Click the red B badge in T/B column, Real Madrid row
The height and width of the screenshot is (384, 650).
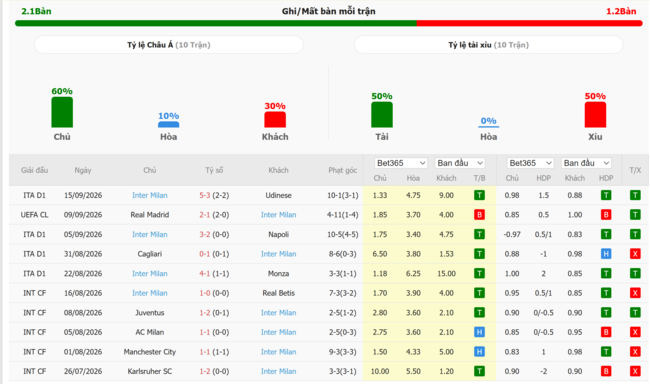point(479,215)
